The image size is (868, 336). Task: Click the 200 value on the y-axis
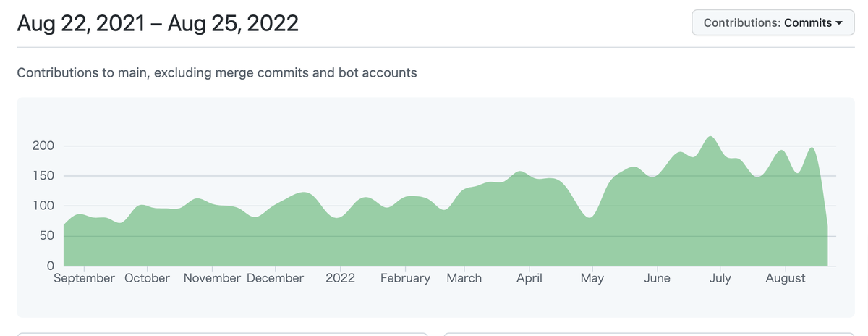[x=43, y=146]
